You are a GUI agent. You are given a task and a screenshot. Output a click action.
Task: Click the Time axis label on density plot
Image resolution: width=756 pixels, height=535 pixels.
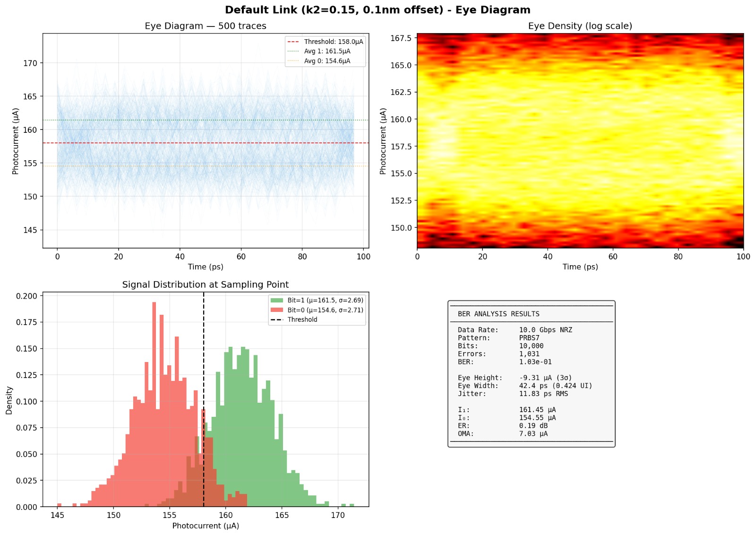[581, 267]
